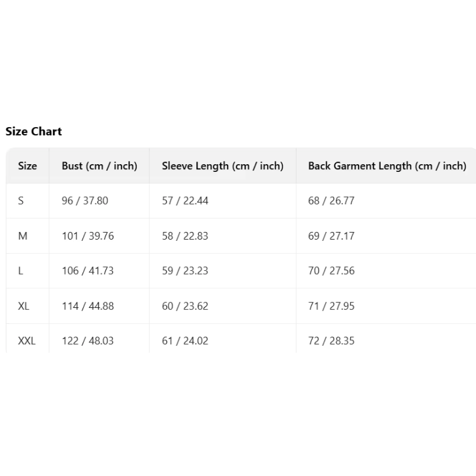This screenshot has width=476, height=476.
Task: Select back length 69 / 27.17
Action: pyautogui.click(x=331, y=236)
